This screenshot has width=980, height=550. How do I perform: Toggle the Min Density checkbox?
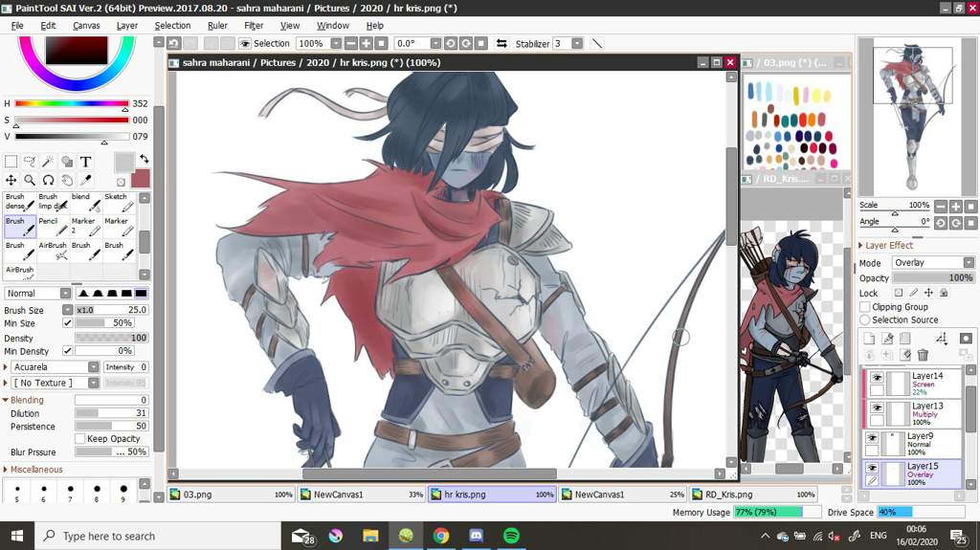point(68,351)
